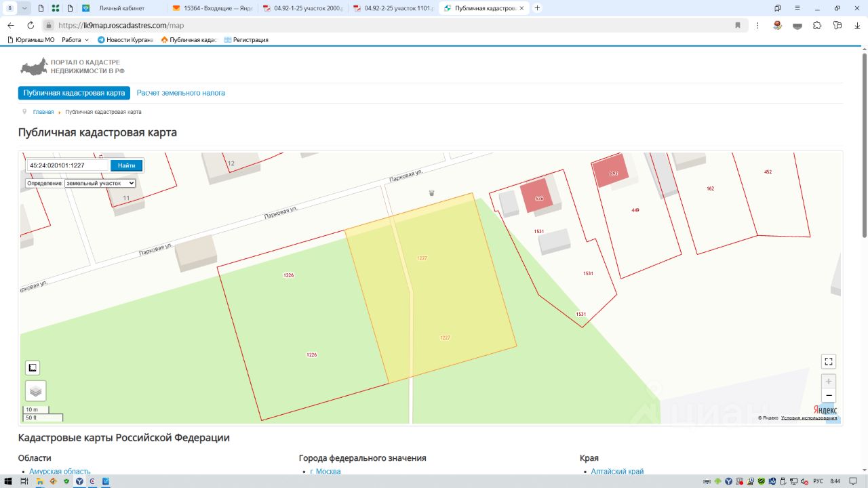Expand the Работа bookmarks folder
This screenshot has width=868, height=488.
75,40
